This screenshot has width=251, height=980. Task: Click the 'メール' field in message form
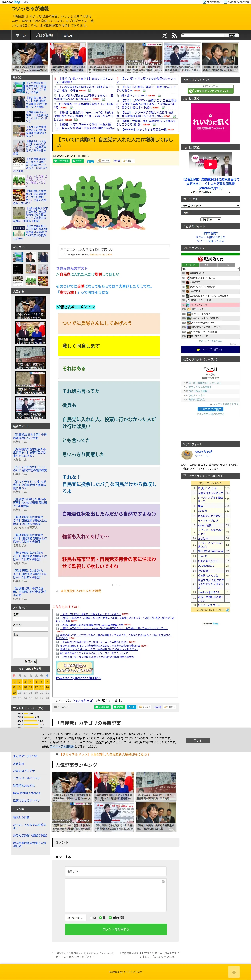tap(30, 629)
